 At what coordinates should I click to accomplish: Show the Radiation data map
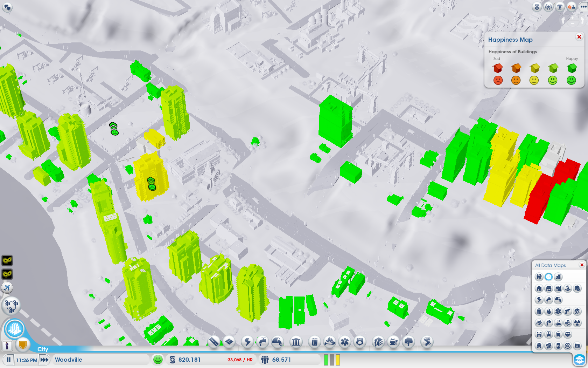[x=577, y=323]
